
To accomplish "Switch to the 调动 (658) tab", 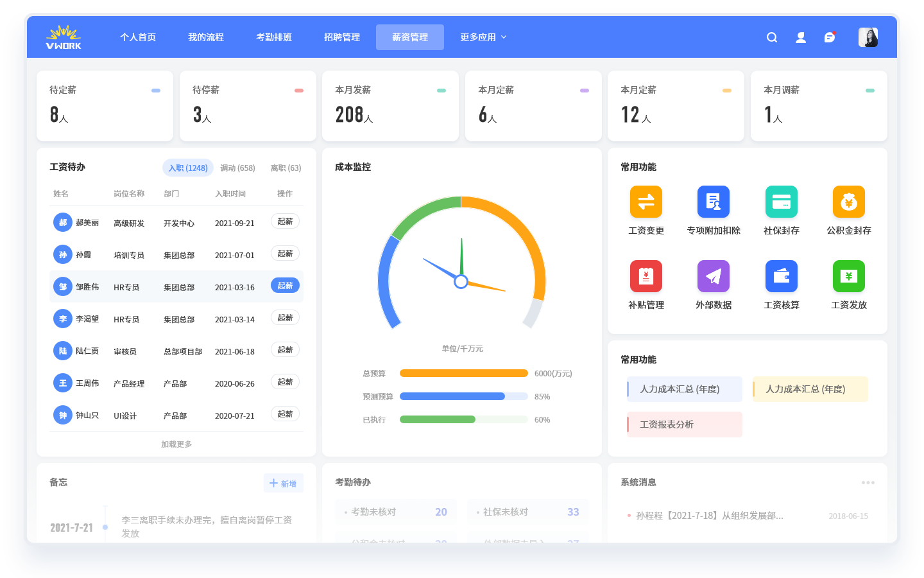I will coord(237,168).
